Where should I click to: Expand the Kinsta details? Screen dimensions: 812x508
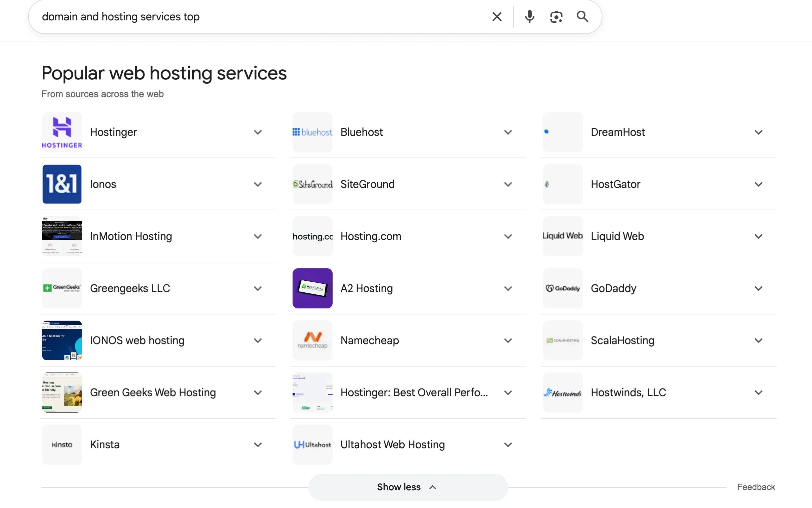pyautogui.click(x=258, y=444)
